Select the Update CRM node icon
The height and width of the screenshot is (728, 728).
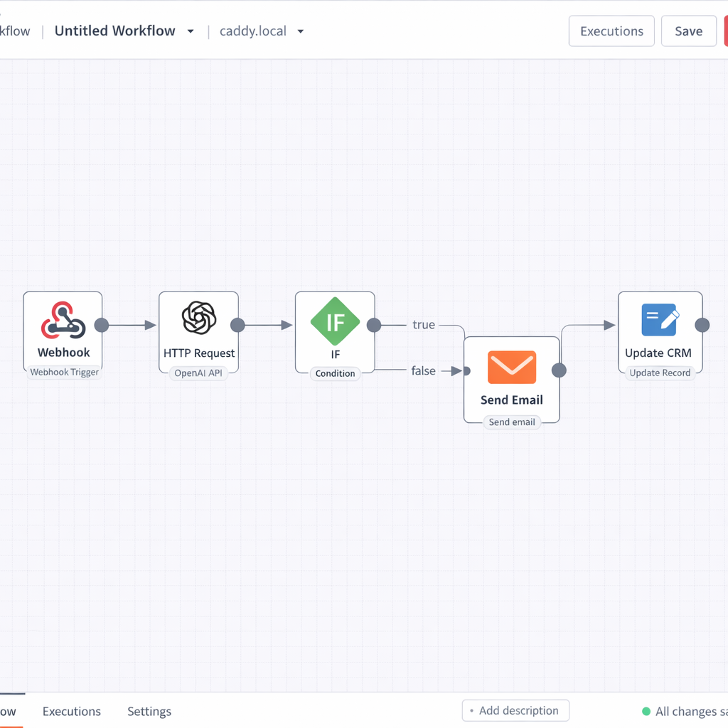coord(660,320)
